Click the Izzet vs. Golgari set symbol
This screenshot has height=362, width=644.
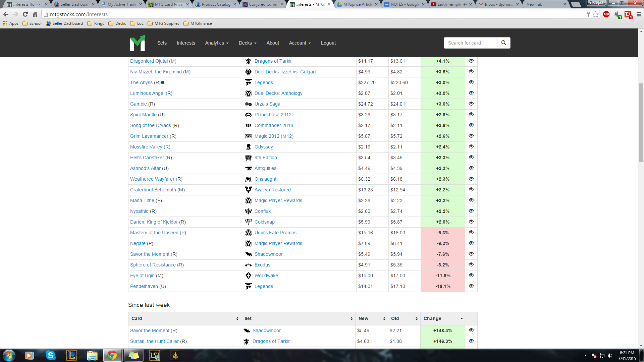click(x=248, y=72)
